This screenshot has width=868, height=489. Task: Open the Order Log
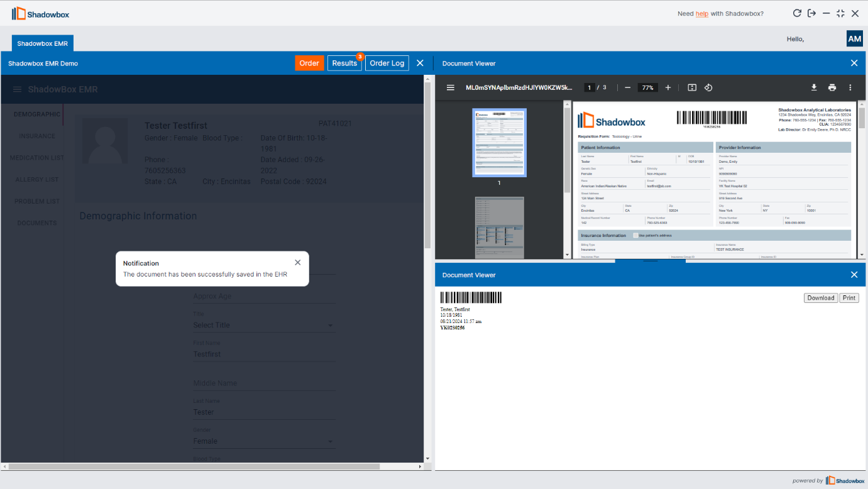coord(387,63)
